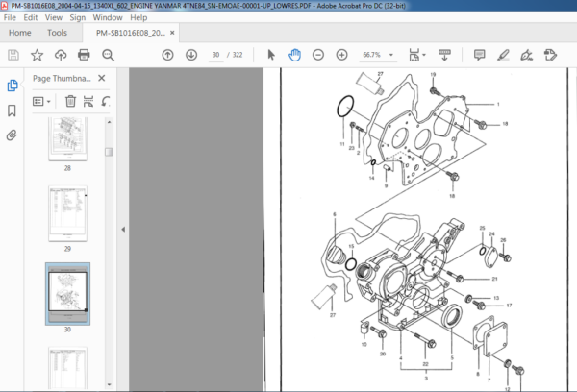Open the thumbnail options dropdown
This screenshot has width=577, height=392.
[x=41, y=102]
